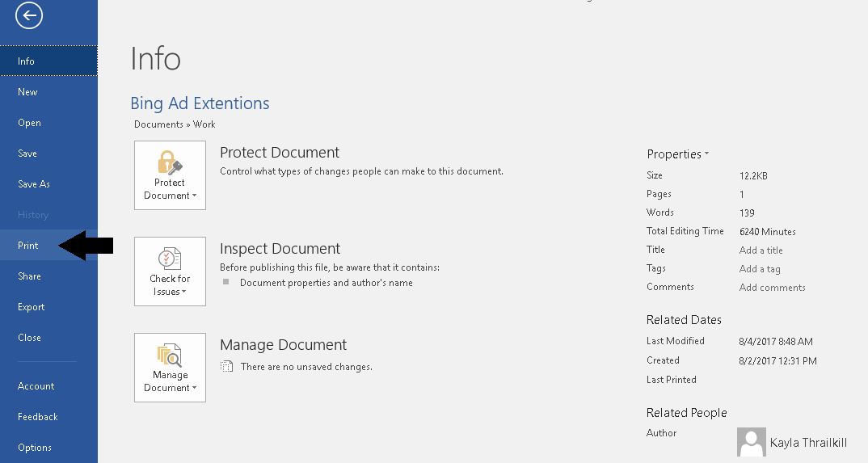The image size is (868, 463).
Task: Click the Add a tag field
Action: 760,269
